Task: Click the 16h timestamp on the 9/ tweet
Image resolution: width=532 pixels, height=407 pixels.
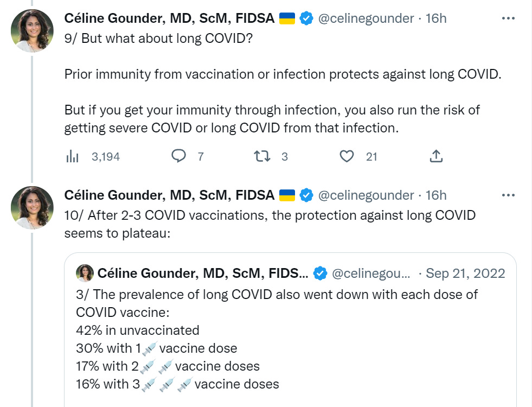Action: coord(436,18)
